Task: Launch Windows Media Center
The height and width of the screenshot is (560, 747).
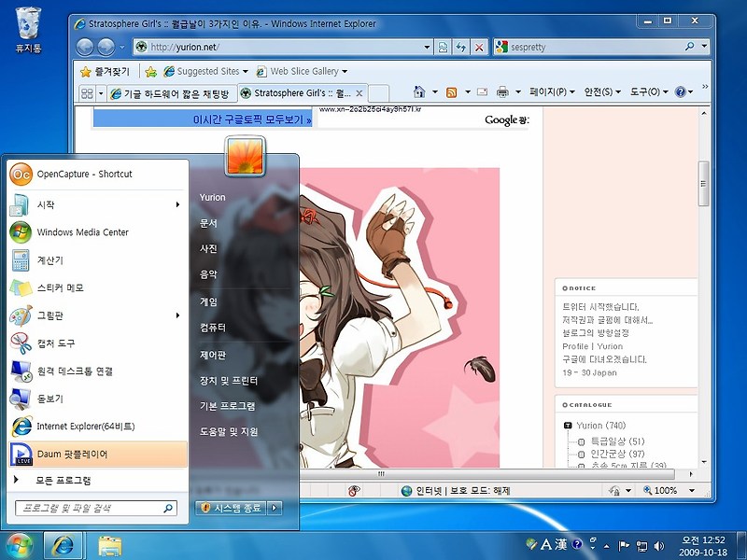Action: pos(98,232)
